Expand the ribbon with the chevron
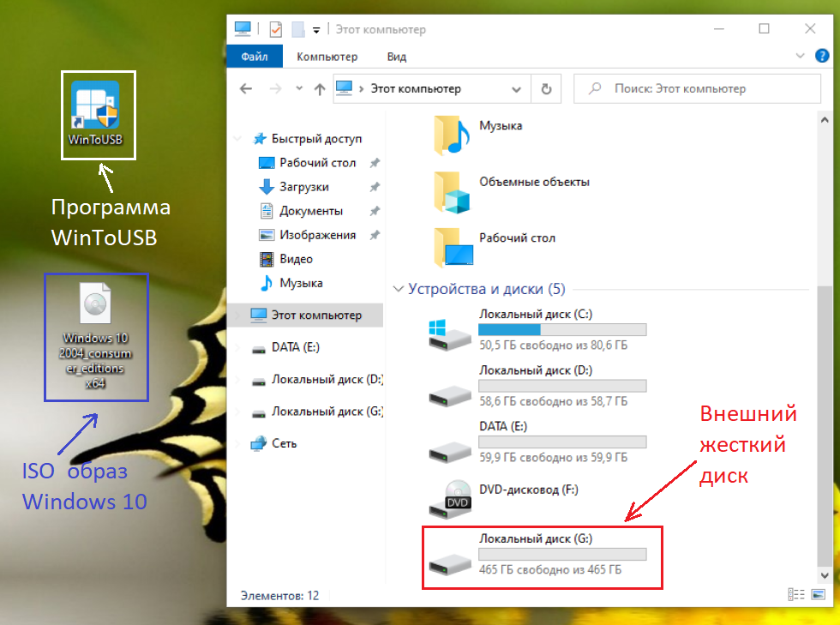The width and height of the screenshot is (840, 625). [x=800, y=56]
